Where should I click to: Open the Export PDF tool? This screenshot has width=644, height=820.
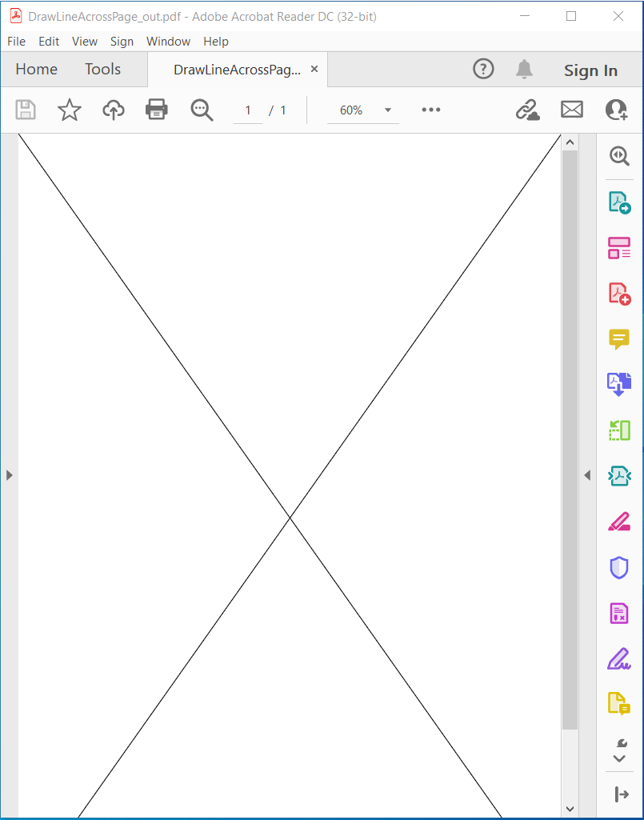coord(618,202)
